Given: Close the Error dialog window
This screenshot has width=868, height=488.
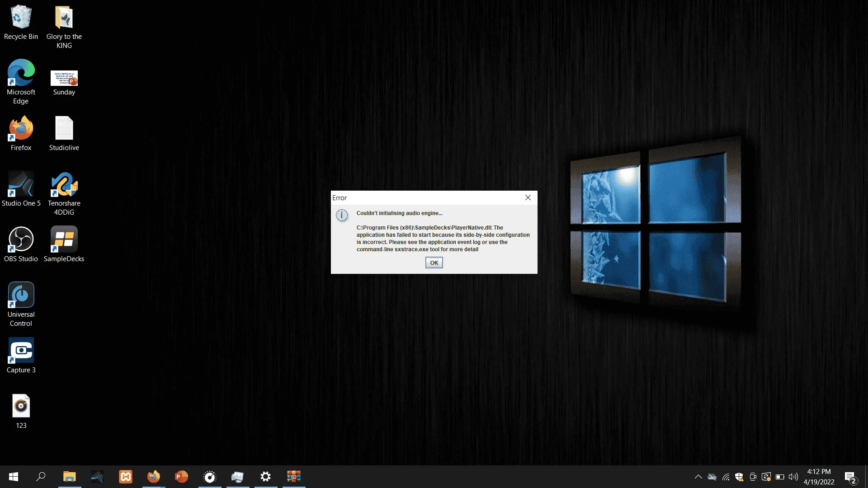Looking at the screenshot, I should (x=528, y=197).
